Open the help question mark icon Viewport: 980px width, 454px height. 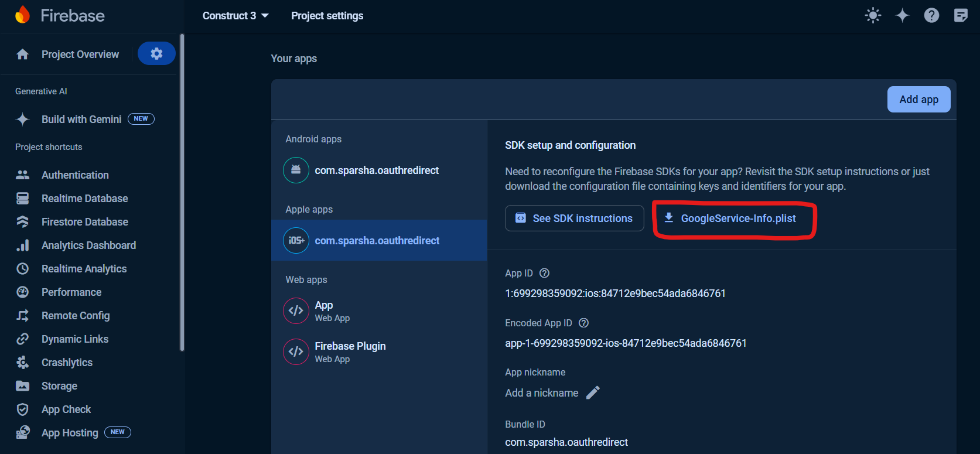coord(931,16)
